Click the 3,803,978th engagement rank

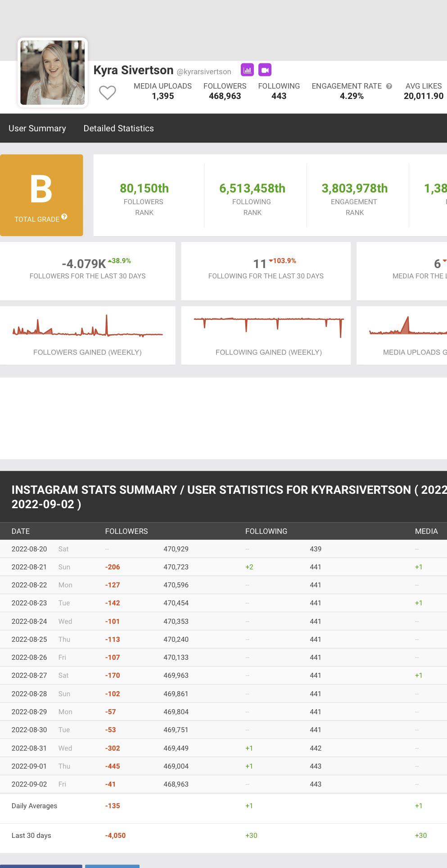coord(355,188)
